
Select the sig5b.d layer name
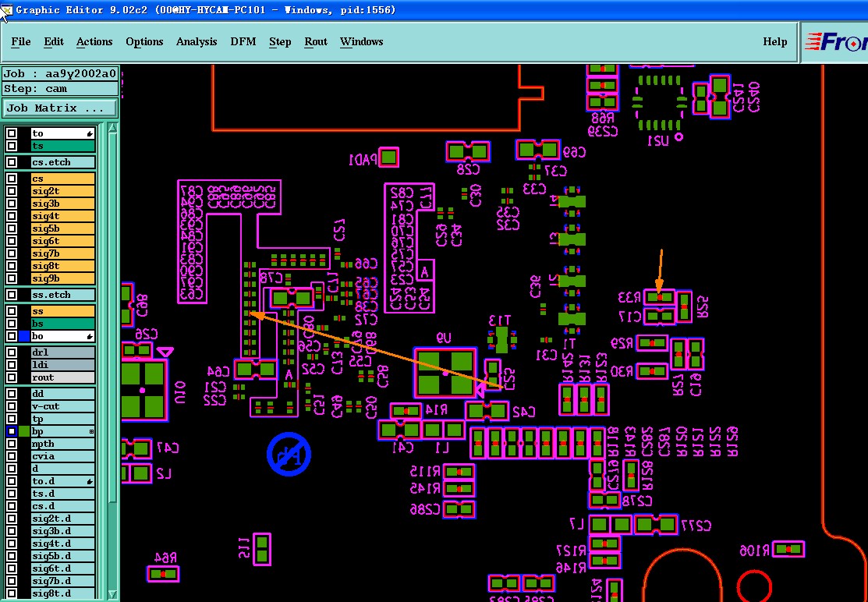tap(63, 556)
